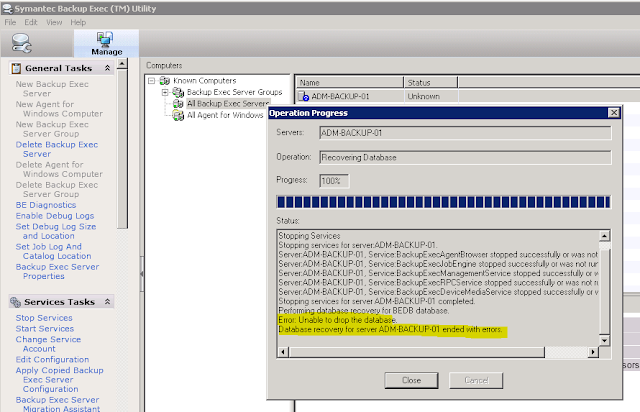
Task: Click the Close button in the dialog
Action: [x=411, y=380]
